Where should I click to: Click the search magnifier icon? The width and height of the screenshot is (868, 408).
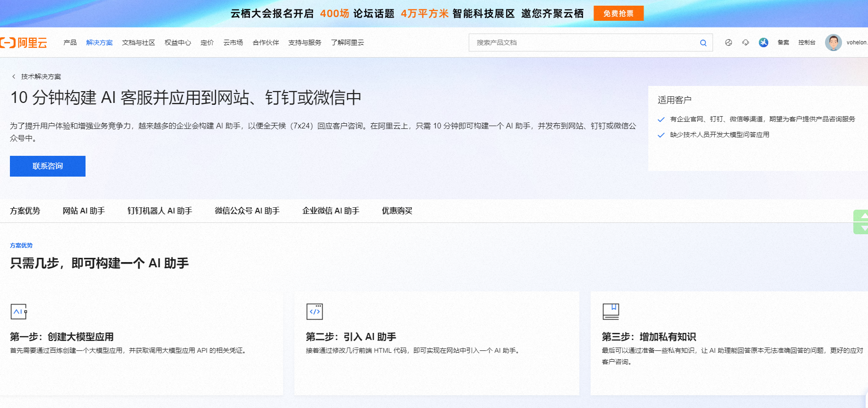point(703,43)
